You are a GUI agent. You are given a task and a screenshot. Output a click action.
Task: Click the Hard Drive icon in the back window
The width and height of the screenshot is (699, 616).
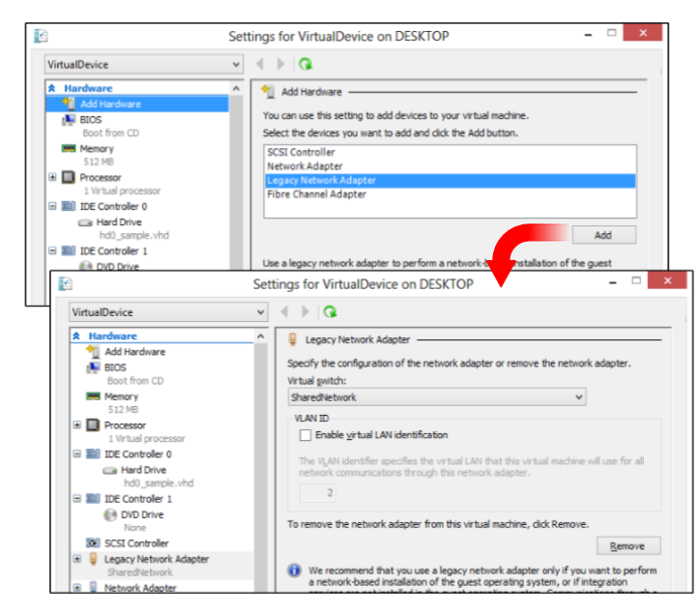[x=85, y=222]
